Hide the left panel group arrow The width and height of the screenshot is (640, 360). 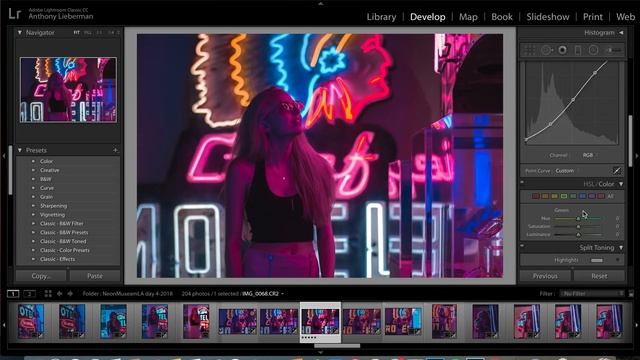pos(4,156)
